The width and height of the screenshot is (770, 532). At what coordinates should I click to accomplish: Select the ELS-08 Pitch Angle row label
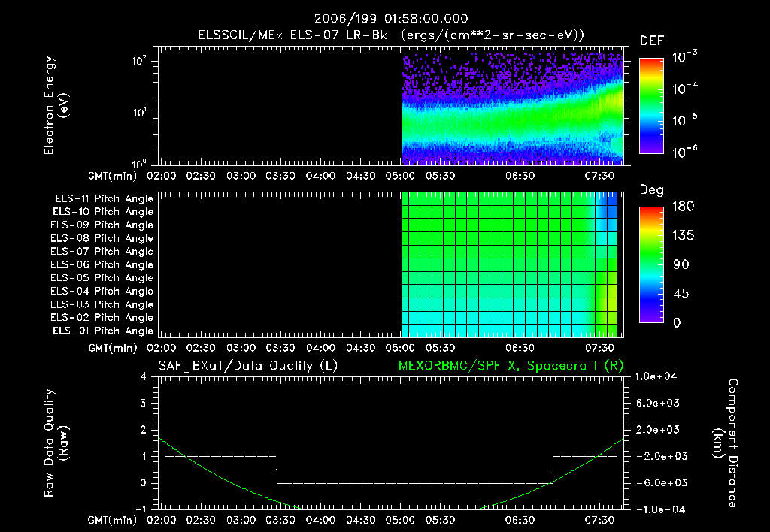click(102, 238)
